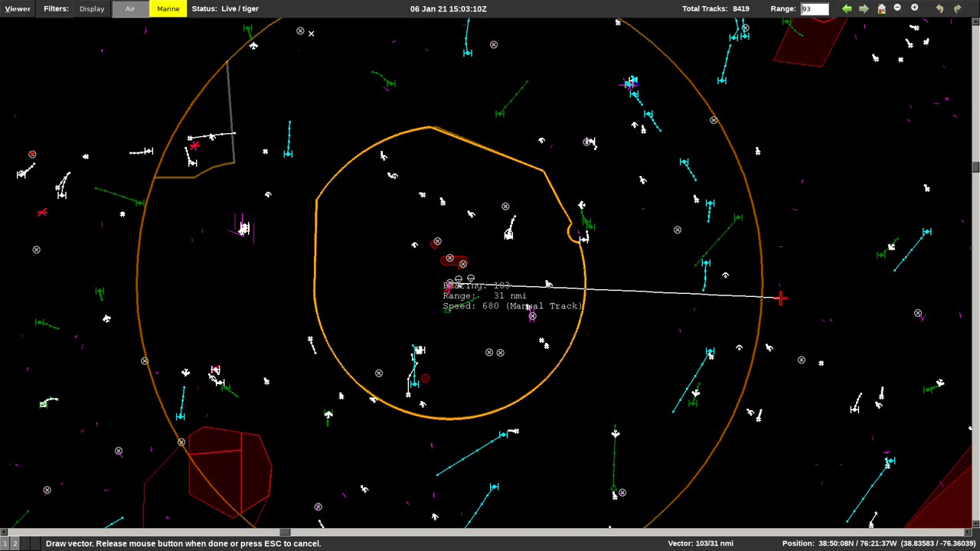Reset the map to home view
The image size is (980, 551).
click(881, 8)
